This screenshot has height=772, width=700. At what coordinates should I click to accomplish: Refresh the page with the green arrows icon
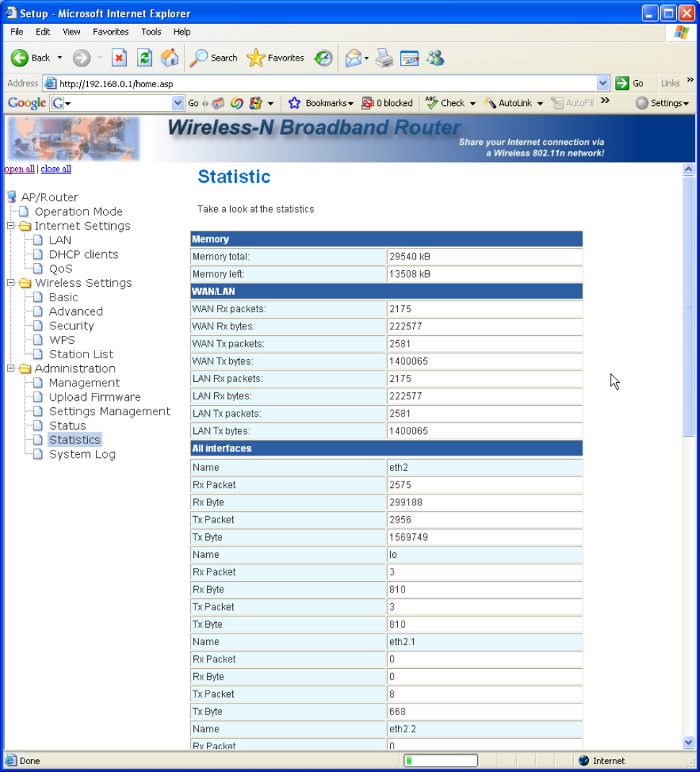(x=144, y=58)
